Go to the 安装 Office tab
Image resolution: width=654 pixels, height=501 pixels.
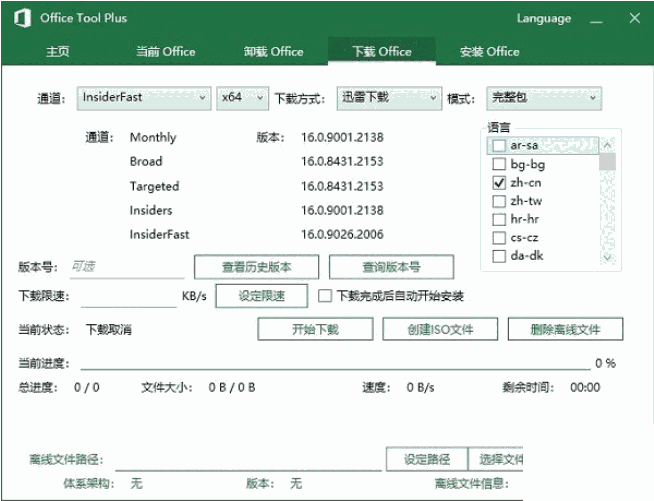pyautogui.click(x=489, y=51)
